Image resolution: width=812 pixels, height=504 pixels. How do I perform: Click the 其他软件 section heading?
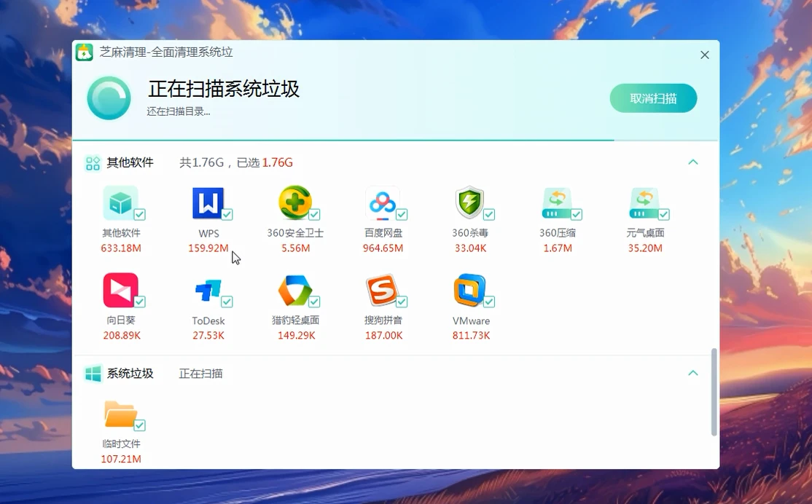click(130, 163)
